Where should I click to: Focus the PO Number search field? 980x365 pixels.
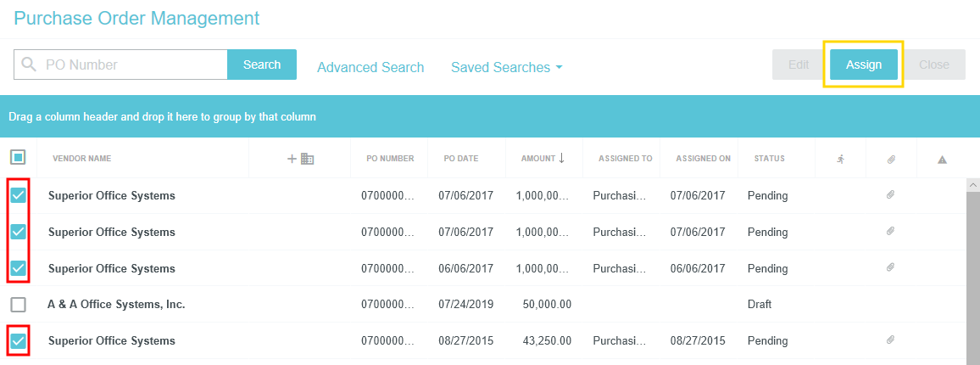pyautogui.click(x=136, y=65)
